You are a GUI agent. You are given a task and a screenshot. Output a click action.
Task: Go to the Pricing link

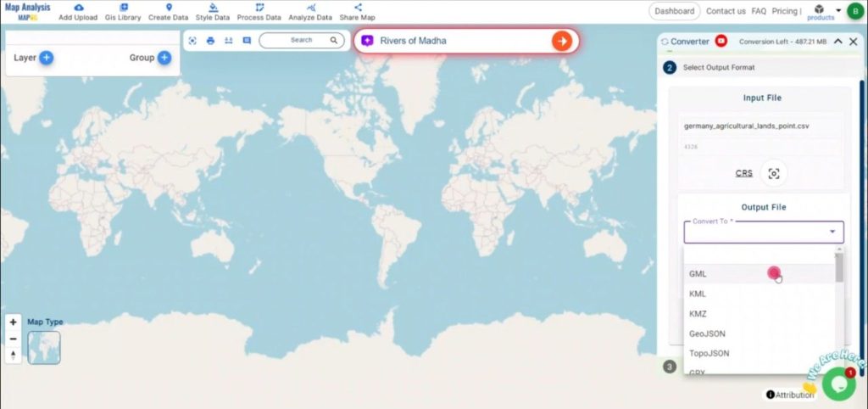785,11
